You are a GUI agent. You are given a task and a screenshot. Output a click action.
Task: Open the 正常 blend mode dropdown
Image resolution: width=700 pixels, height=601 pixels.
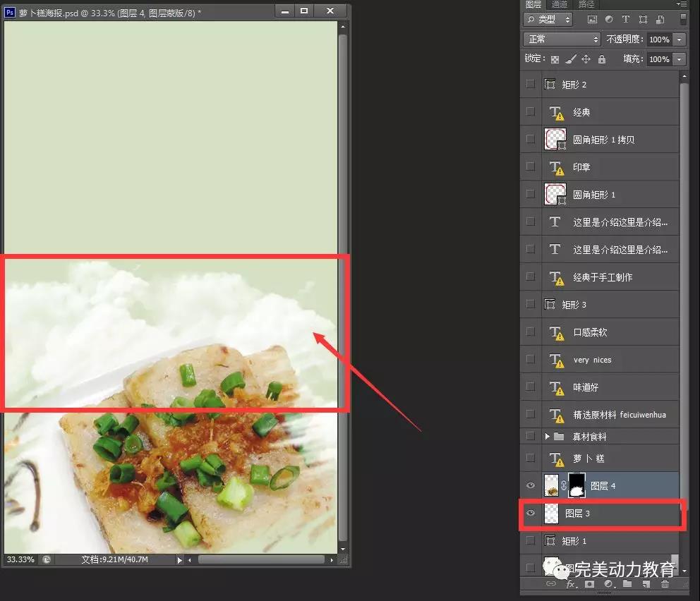tap(562, 40)
